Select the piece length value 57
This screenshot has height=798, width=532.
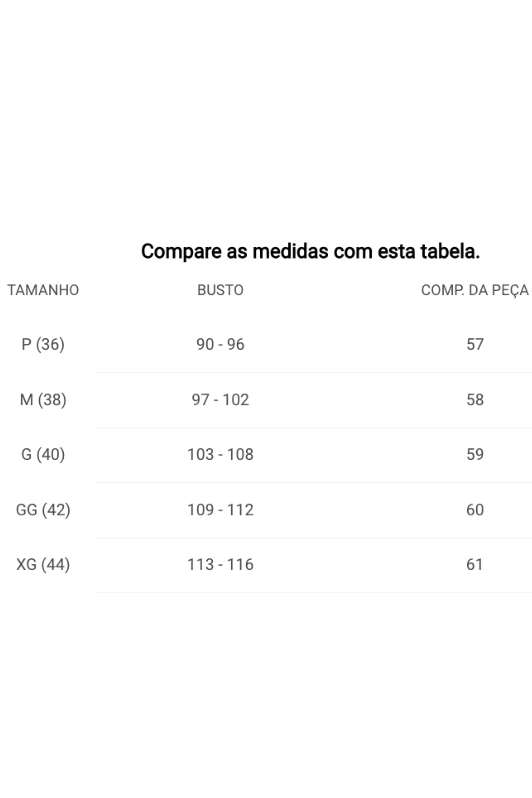pos(475,344)
